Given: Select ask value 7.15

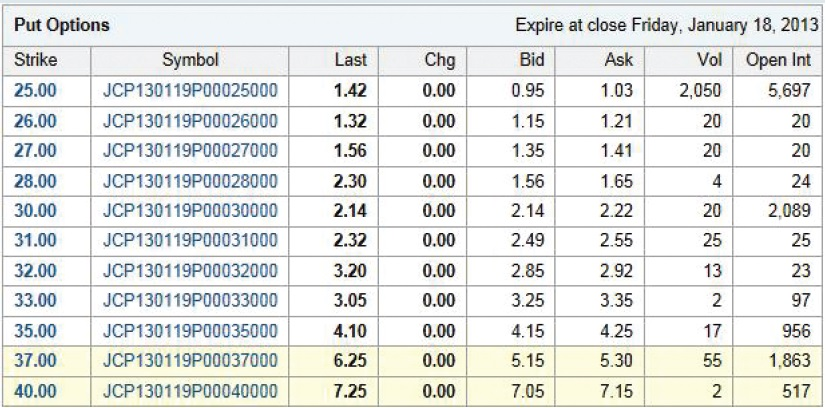Looking at the screenshot, I should (617, 391).
